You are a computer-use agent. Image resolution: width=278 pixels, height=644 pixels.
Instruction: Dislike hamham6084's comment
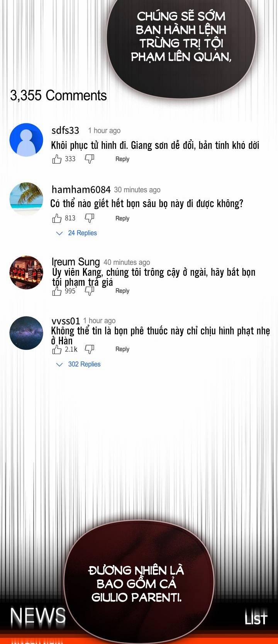point(90,218)
